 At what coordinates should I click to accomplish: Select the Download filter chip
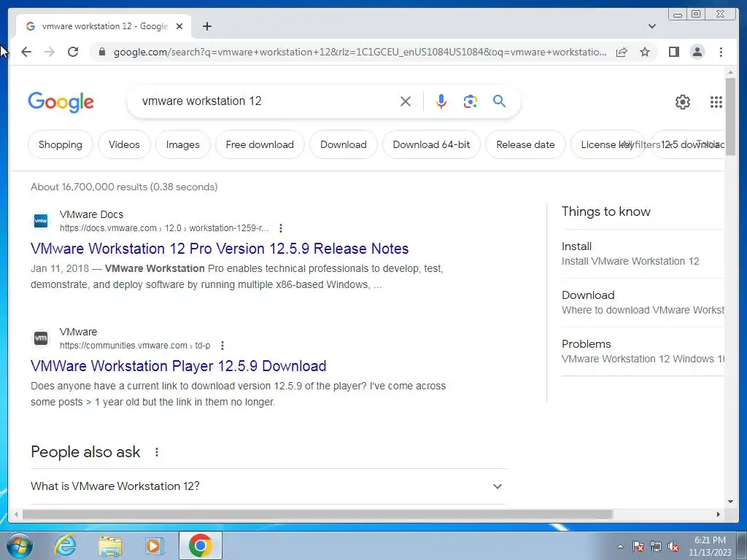343,144
